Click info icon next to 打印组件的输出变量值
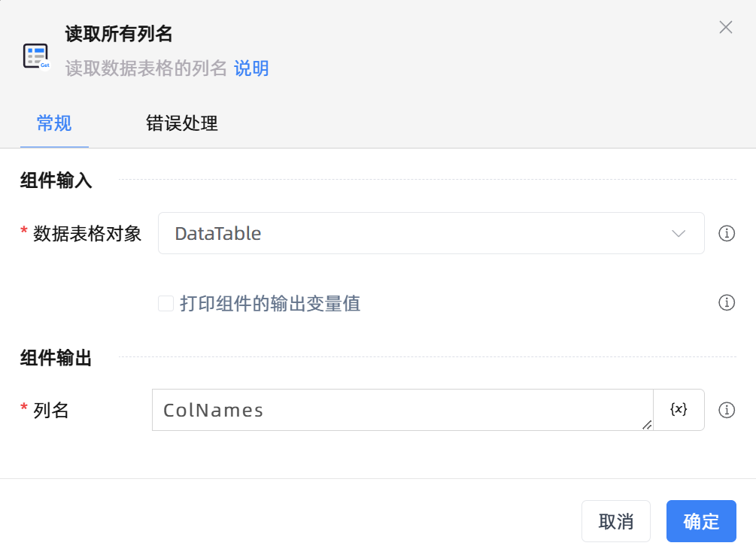The height and width of the screenshot is (558, 756). (x=727, y=302)
